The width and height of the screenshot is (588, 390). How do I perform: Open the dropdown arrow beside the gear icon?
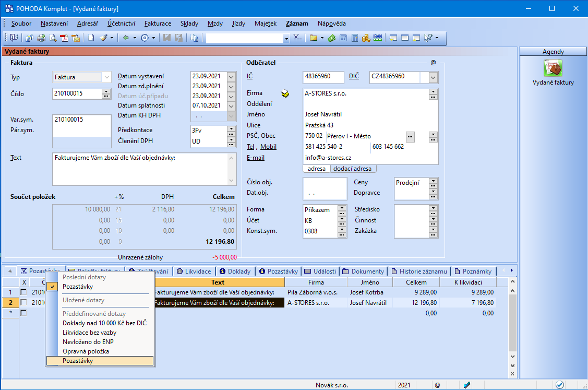153,38
